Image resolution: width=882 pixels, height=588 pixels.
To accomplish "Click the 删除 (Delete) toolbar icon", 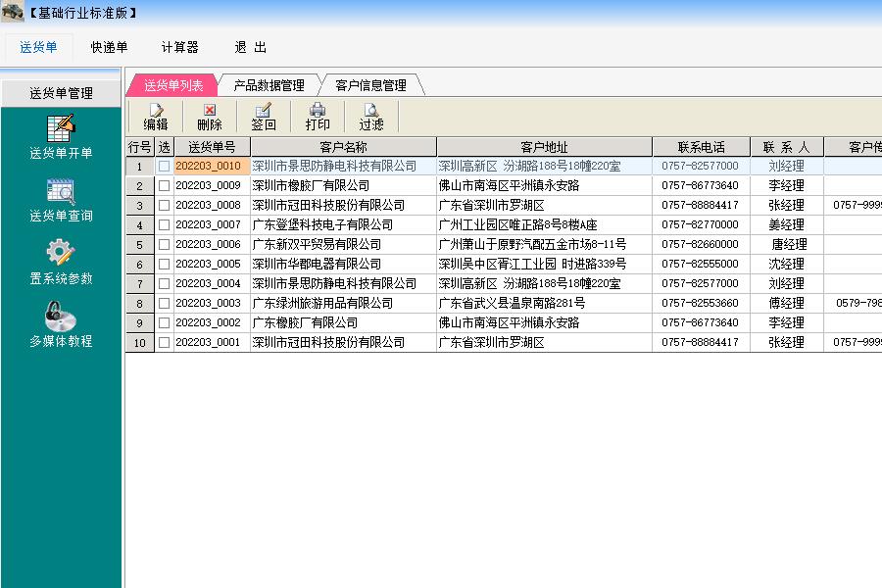I will tap(209, 117).
